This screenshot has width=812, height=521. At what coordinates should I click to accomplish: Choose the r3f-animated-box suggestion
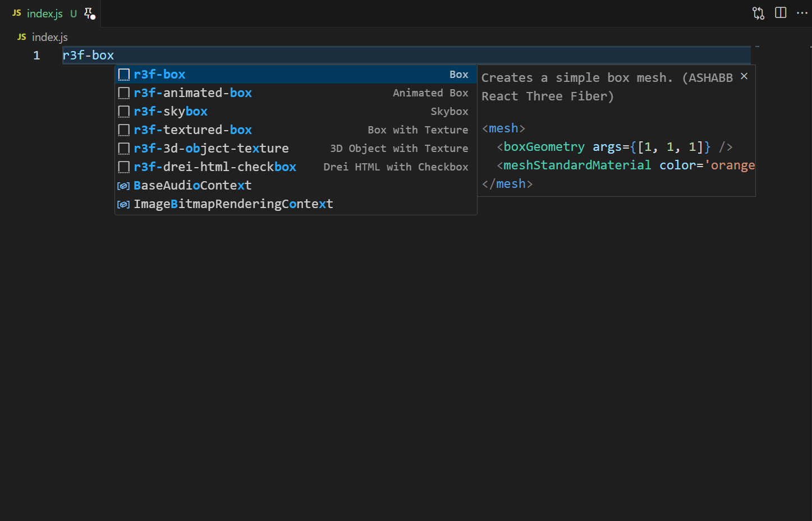(x=296, y=93)
